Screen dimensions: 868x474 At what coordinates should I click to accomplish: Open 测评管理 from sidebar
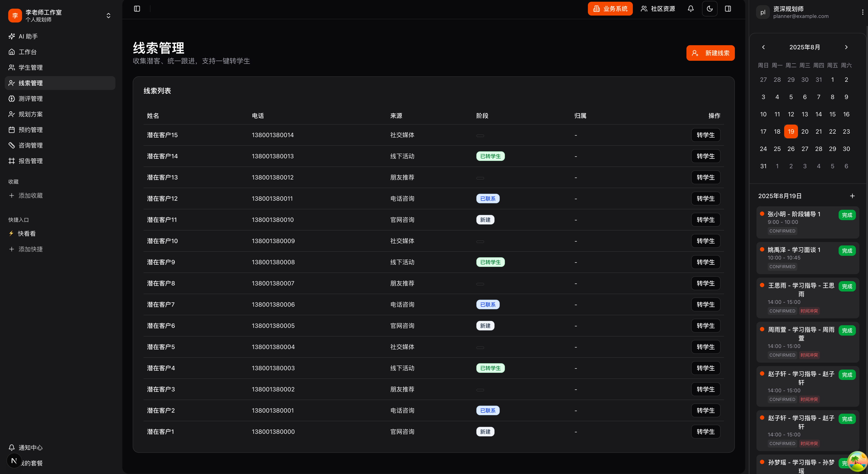point(30,99)
